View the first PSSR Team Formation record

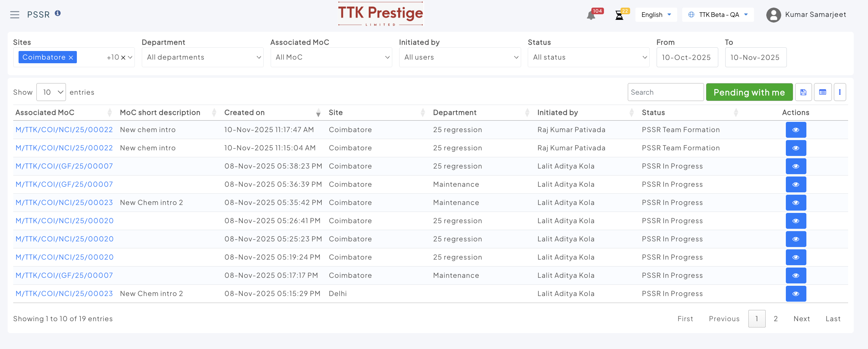pyautogui.click(x=795, y=130)
